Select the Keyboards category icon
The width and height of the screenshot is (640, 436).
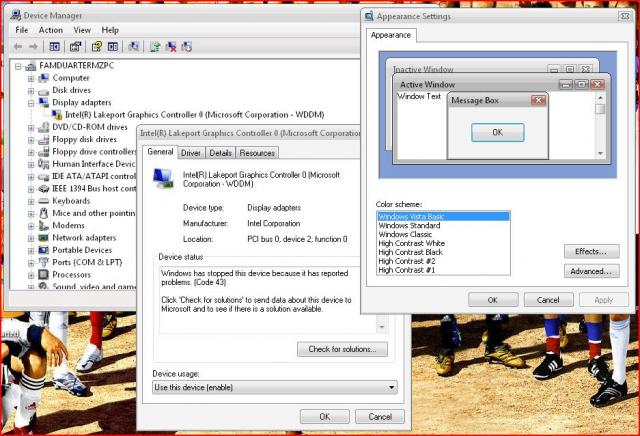43,201
